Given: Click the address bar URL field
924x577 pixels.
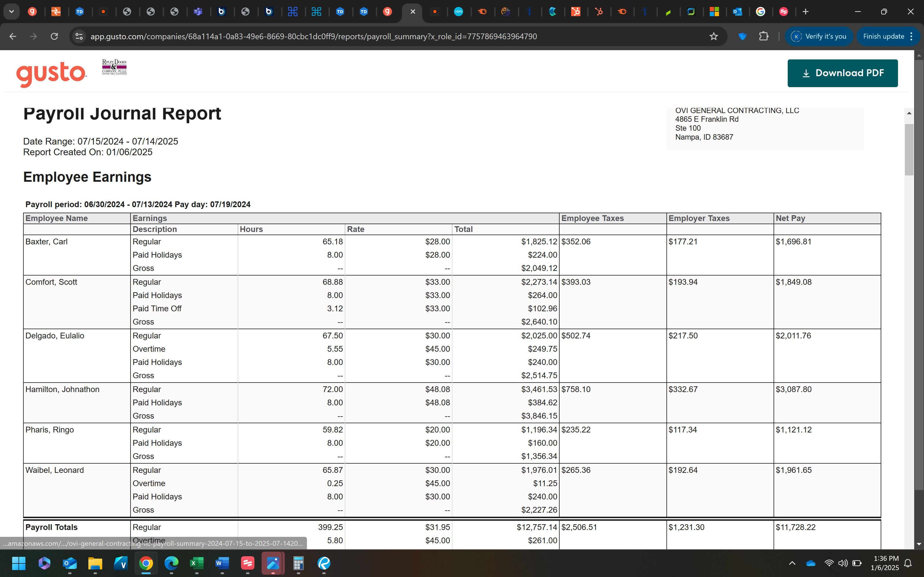Looking at the screenshot, I should [313, 36].
